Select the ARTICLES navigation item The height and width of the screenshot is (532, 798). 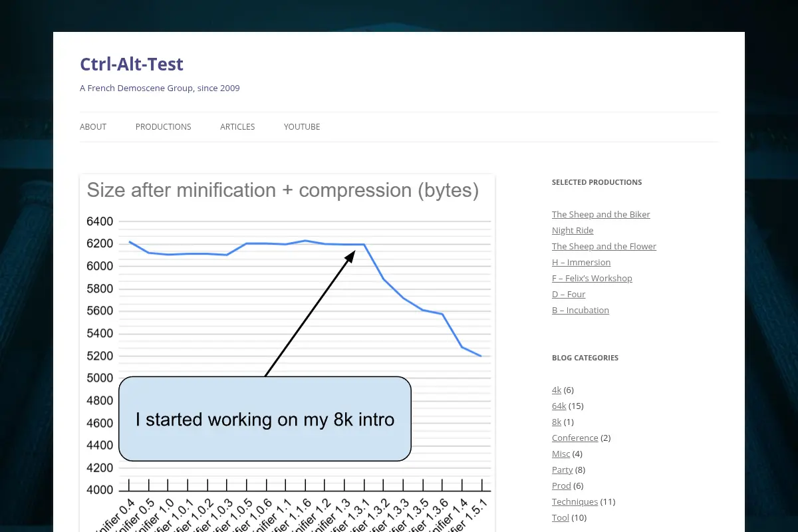[x=237, y=127]
